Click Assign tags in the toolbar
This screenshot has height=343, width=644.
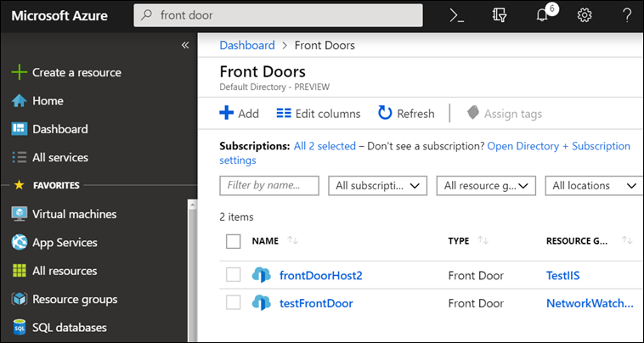505,114
